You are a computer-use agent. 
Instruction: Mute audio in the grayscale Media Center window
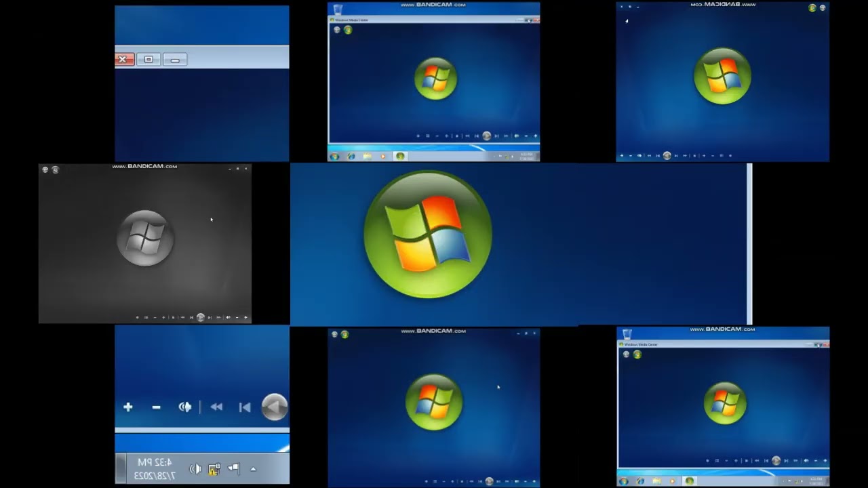click(229, 317)
